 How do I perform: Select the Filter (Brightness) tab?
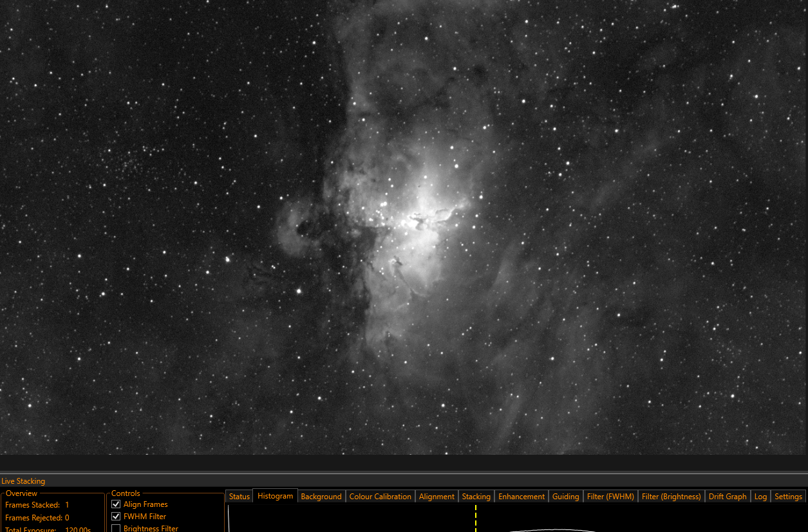[672, 497]
